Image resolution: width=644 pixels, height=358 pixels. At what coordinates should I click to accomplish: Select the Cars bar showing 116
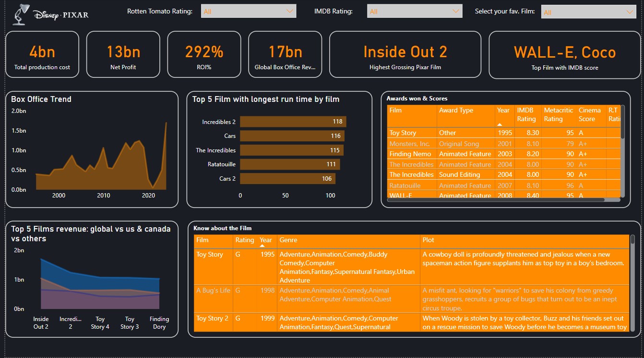292,136
